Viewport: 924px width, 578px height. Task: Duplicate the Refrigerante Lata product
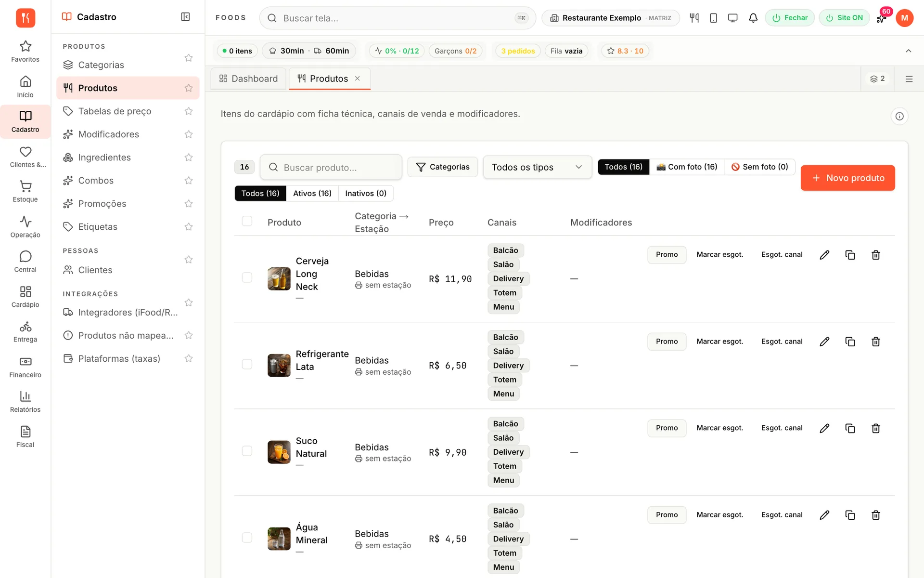(850, 342)
